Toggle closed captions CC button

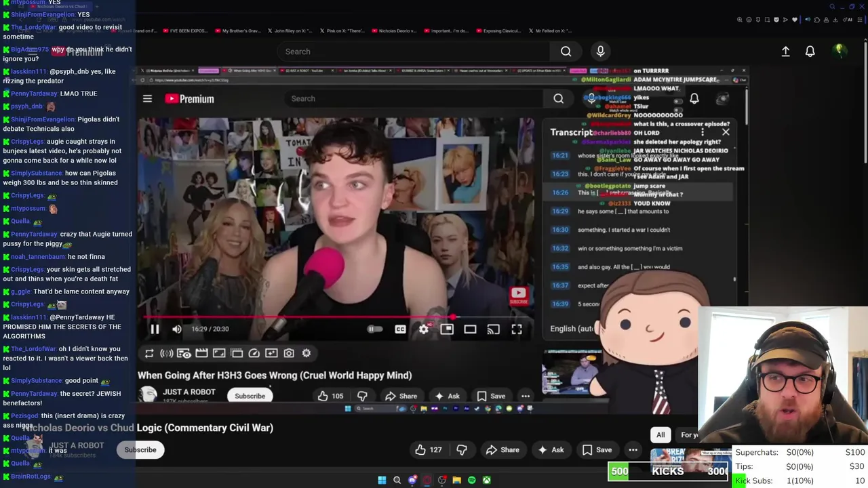[400, 329]
